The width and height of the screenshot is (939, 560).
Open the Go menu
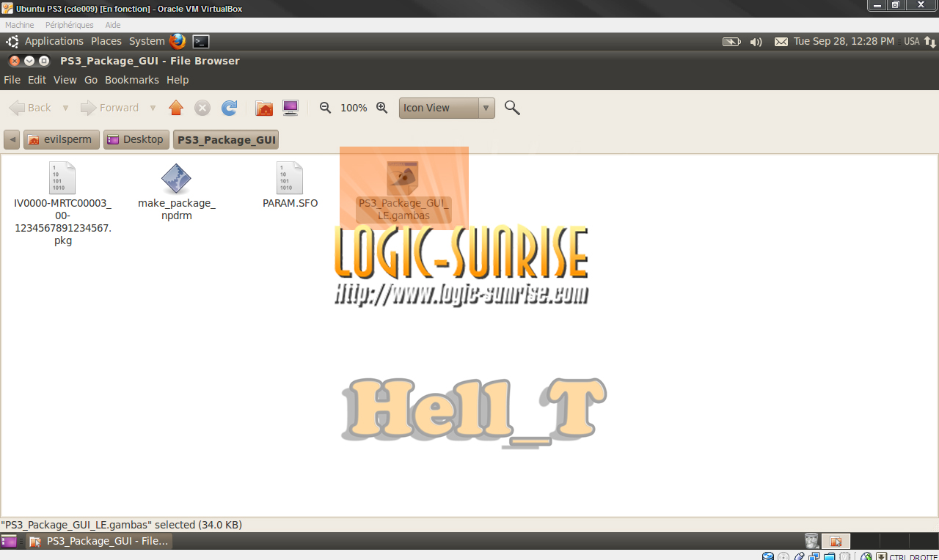(x=91, y=80)
